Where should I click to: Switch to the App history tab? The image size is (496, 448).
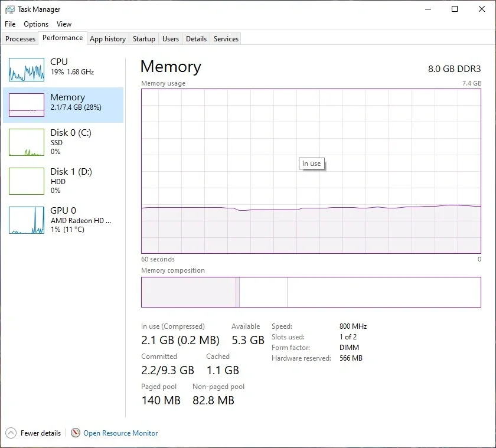[x=108, y=39]
